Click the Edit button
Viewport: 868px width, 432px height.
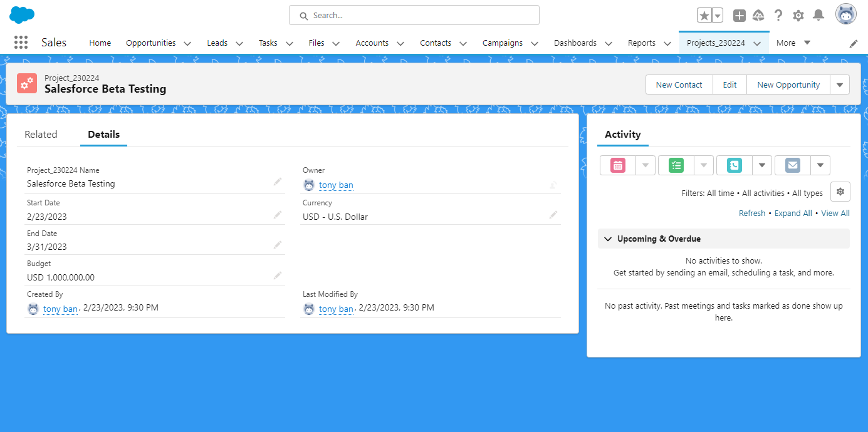tap(730, 85)
